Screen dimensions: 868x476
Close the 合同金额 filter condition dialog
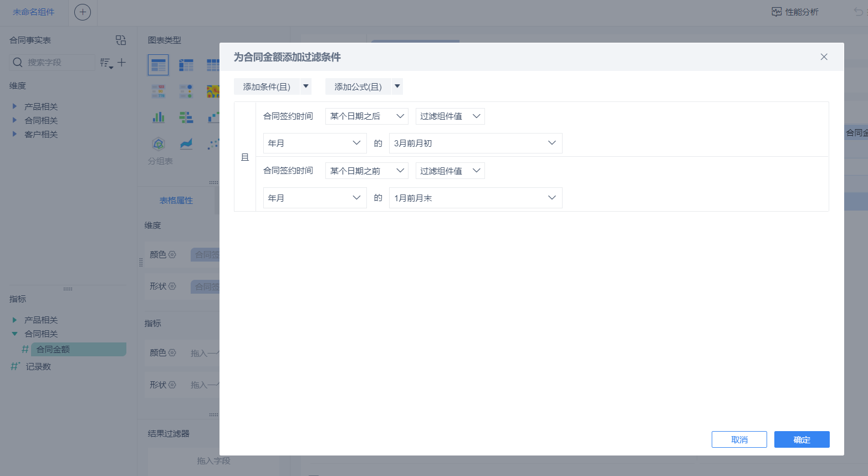pyautogui.click(x=824, y=57)
